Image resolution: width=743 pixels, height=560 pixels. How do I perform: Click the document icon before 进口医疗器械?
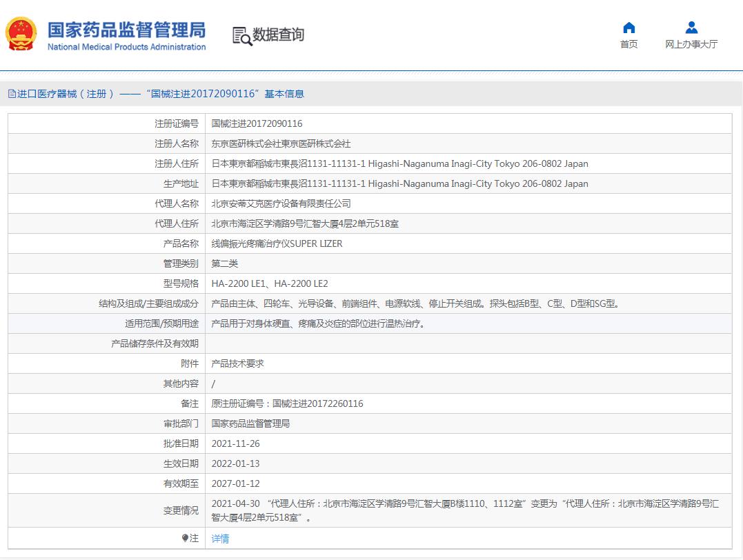click(12, 94)
